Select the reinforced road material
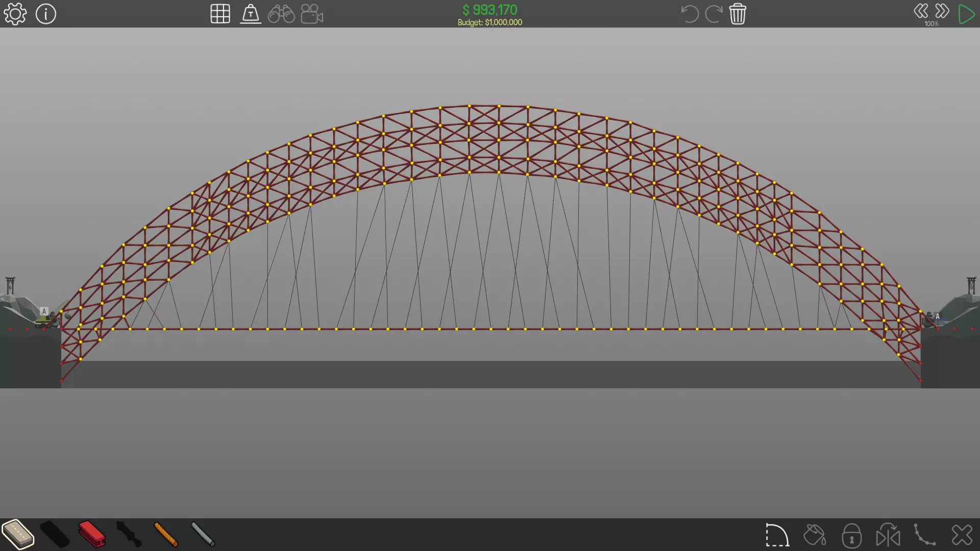The width and height of the screenshot is (980, 551). pos(55,534)
